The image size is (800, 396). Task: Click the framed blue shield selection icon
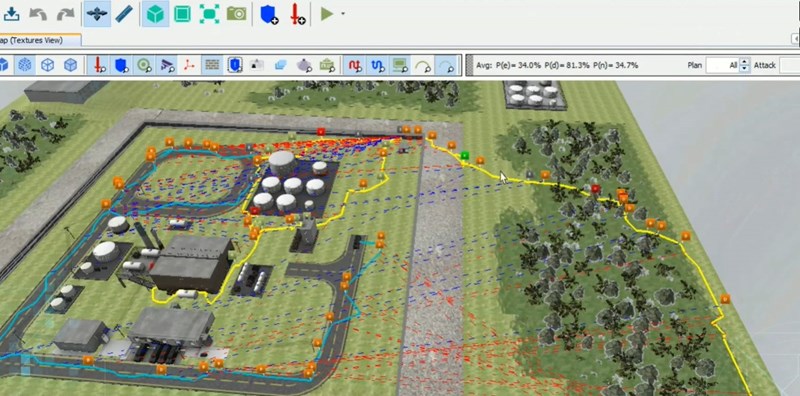[235, 65]
